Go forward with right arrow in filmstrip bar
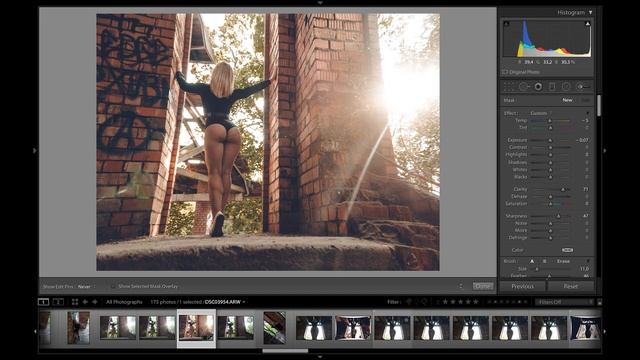The height and width of the screenshot is (360, 640). (95, 302)
